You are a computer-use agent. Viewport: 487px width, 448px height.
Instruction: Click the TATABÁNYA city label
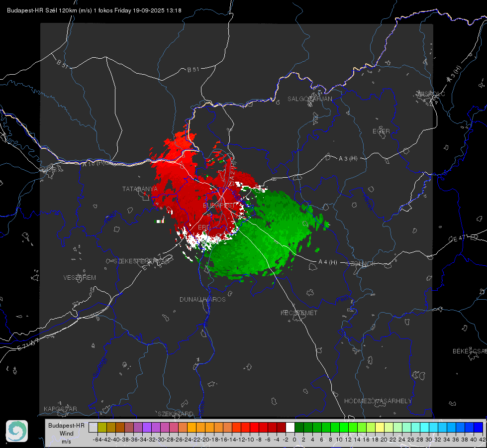pyautogui.click(x=140, y=189)
